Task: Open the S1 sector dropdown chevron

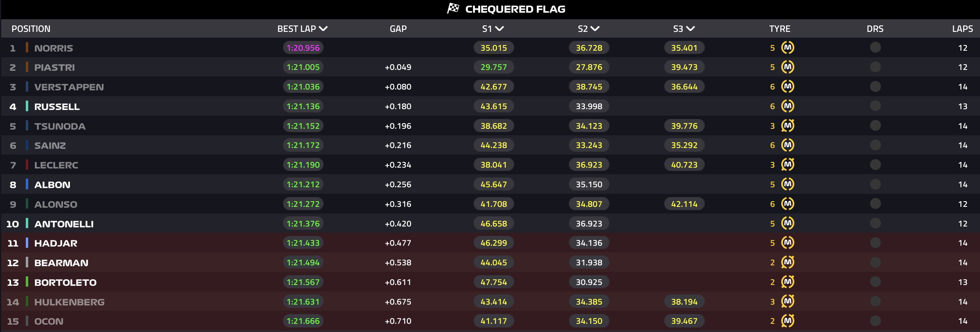Action: 499,29
